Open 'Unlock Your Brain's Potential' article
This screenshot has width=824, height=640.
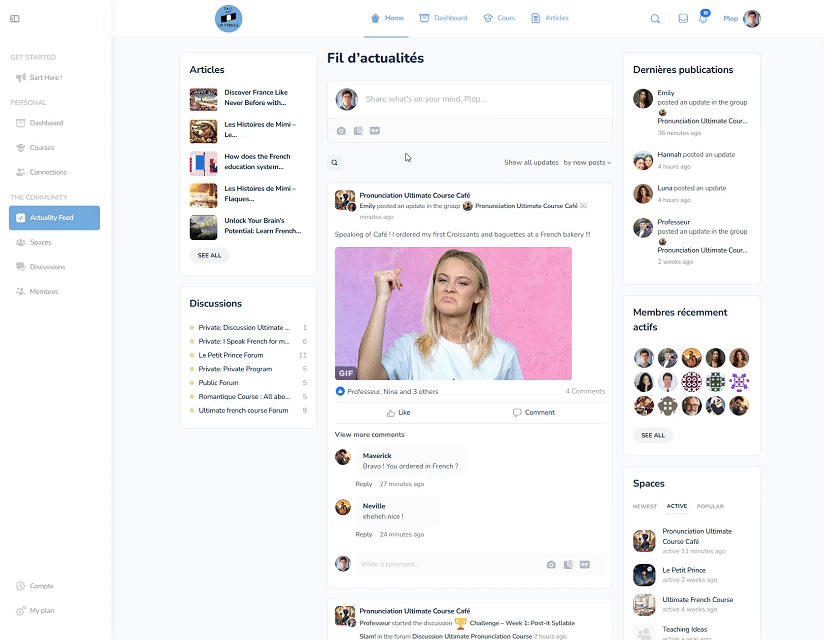[263, 226]
